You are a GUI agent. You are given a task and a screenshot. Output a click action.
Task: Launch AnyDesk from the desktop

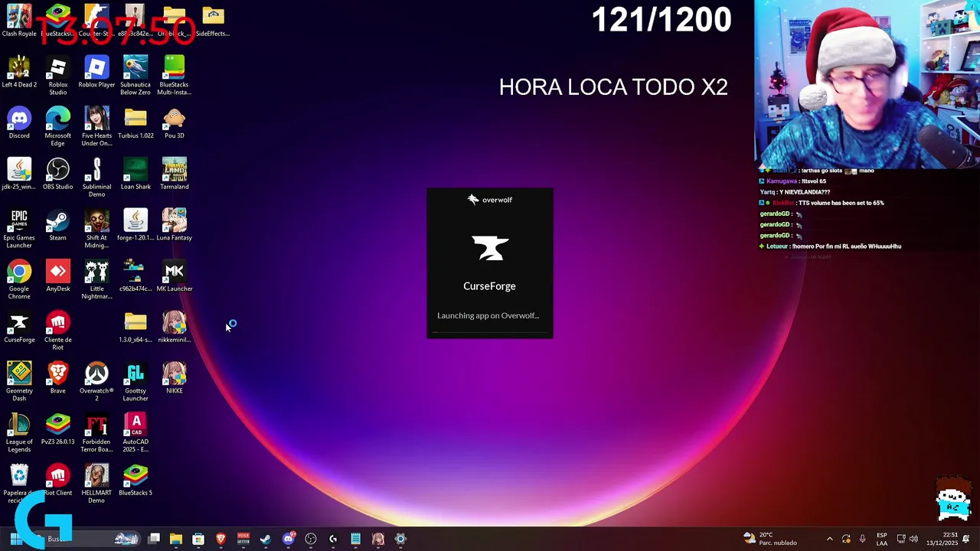pyautogui.click(x=57, y=275)
